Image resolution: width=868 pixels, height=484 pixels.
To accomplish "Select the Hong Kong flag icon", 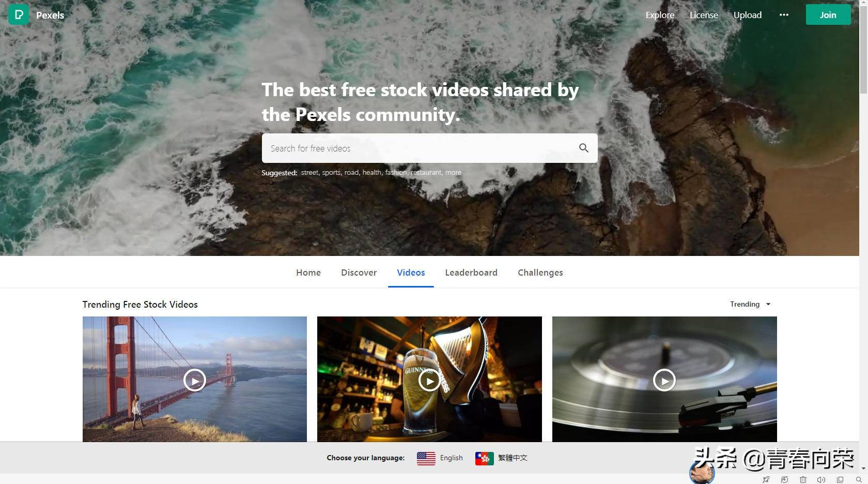I will click(x=485, y=458).
